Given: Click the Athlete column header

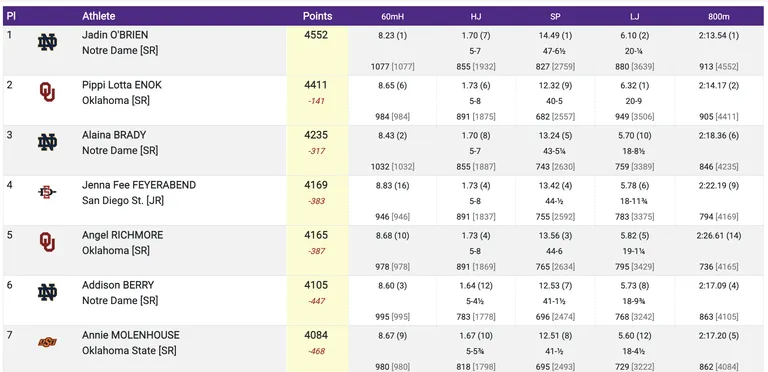Looking at the screenshot, I should pos(98,16).
